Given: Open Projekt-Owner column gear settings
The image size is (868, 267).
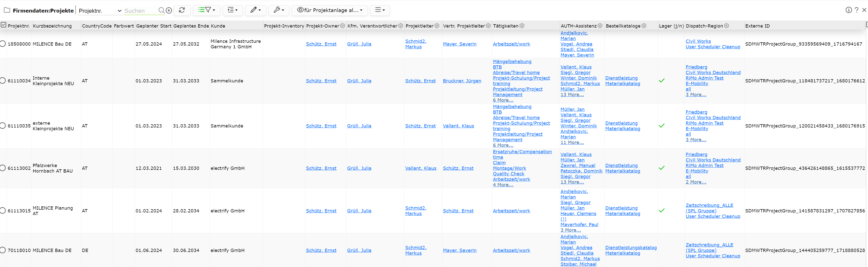Looking at the screenshot, I should click(x=342, y=26).
